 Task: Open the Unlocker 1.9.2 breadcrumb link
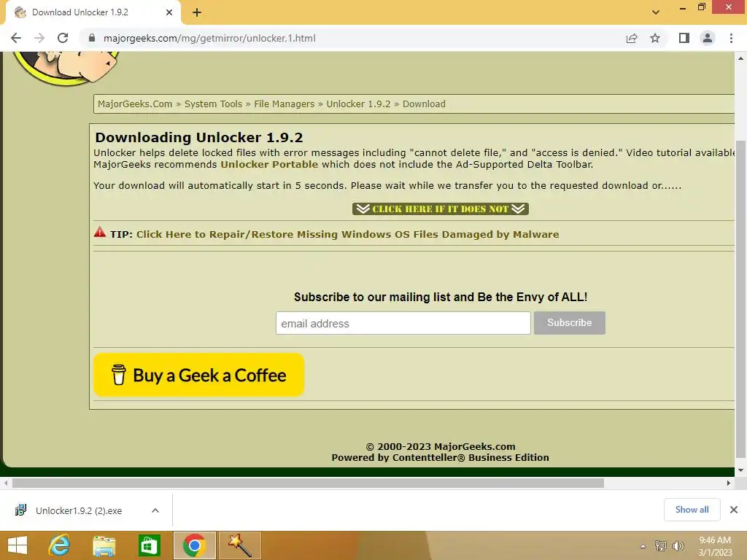point(358,104)
